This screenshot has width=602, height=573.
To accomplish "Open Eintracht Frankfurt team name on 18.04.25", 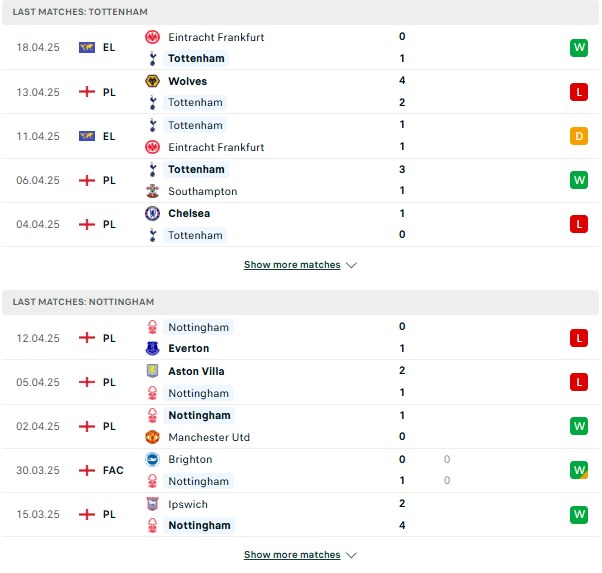I will click(x=216, y=37).
